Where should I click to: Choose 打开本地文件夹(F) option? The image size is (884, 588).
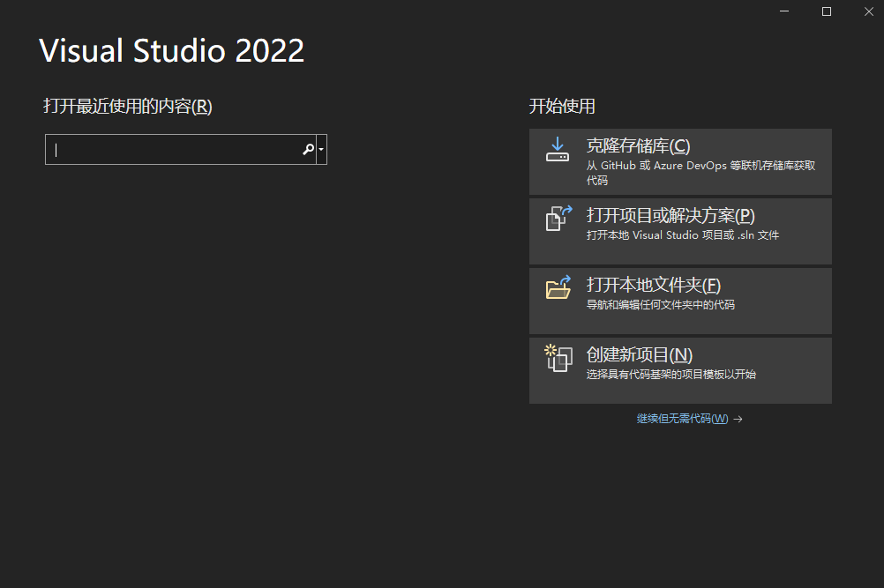coord(680,301)
